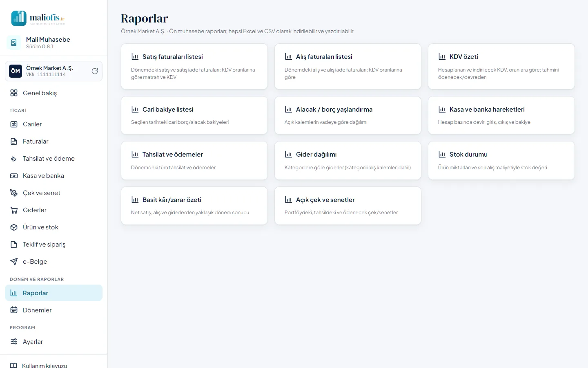
Task: Open the KDV özeti report card
Action: pyautogui.click(x=501, y=67)
